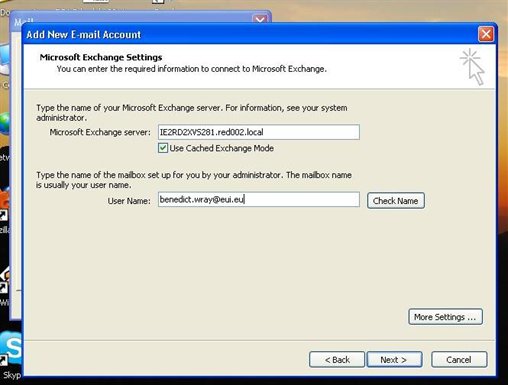Screen dimensions: 508x385
Task: Click the User Name input field
Action: pyautogui.click(x=259, y=199)
